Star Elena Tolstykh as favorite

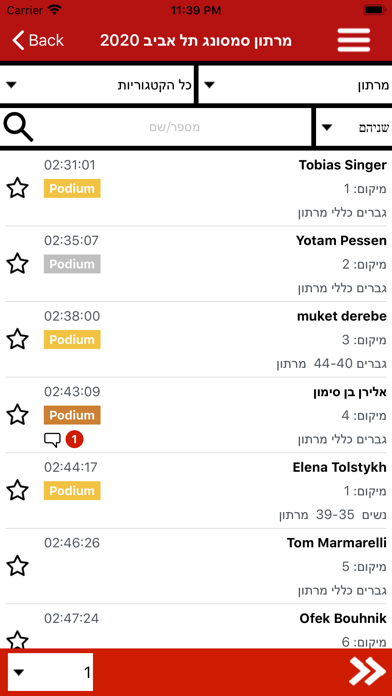click(x=18, y=490)
